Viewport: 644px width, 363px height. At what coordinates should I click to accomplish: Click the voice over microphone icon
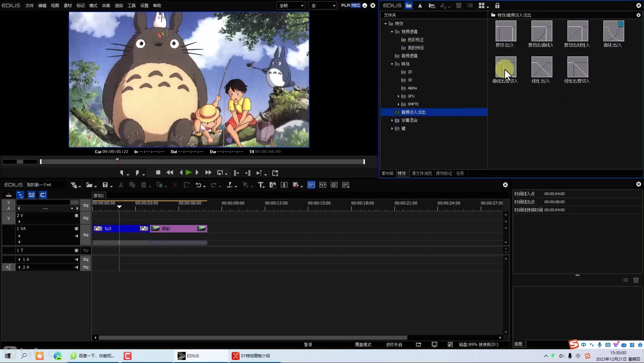[x=284, y=185]
